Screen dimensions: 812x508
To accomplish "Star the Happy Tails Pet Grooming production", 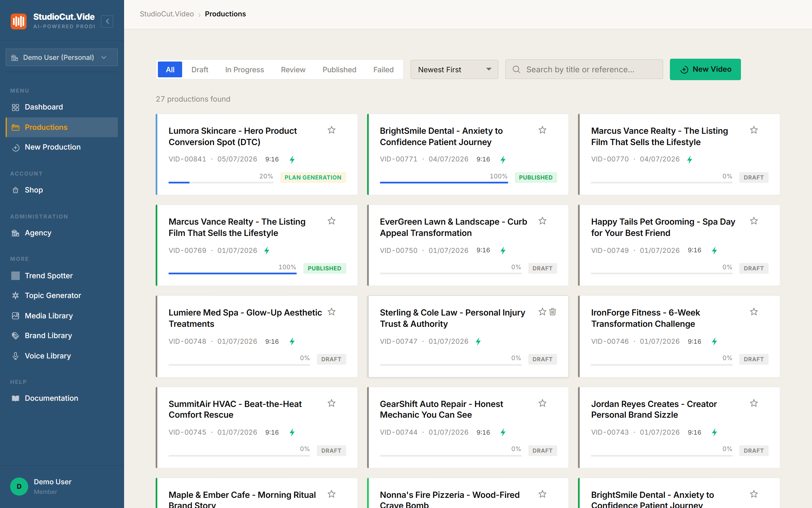I will 754,221.
